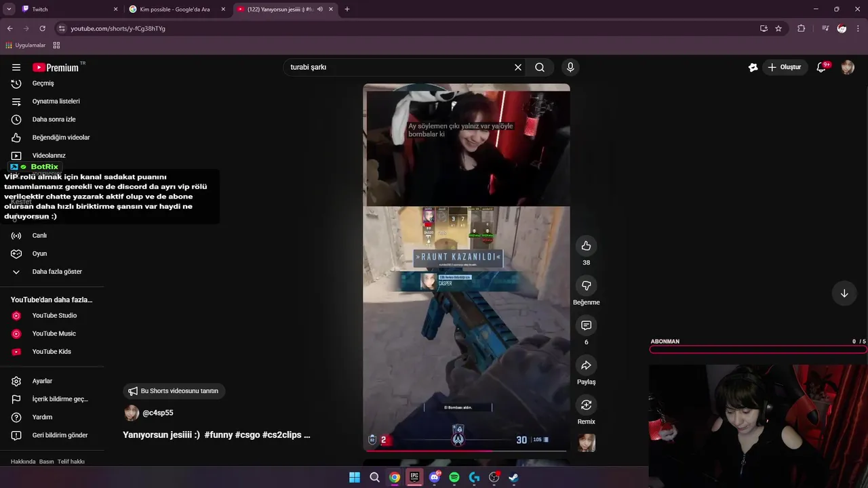
Task: Open a new browser tab
Action: tap(347, 9)
